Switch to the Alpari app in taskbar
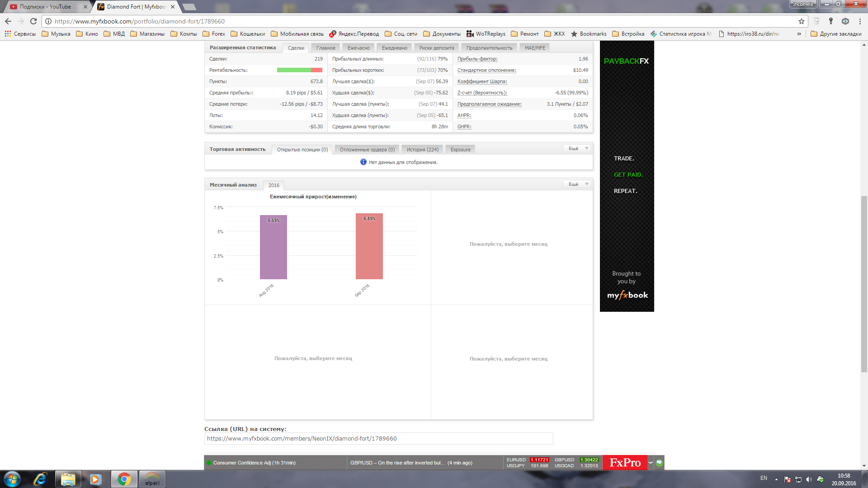 [152, 479]
